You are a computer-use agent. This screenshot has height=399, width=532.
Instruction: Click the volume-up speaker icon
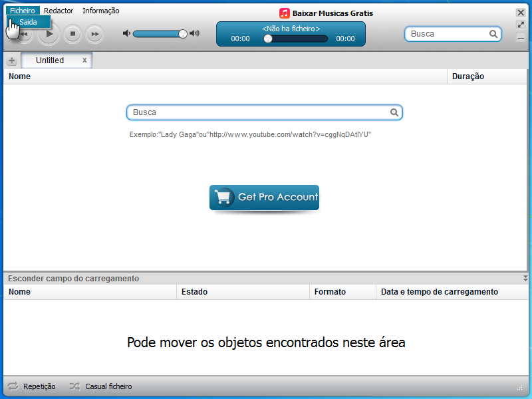click(x=196, y=33)
